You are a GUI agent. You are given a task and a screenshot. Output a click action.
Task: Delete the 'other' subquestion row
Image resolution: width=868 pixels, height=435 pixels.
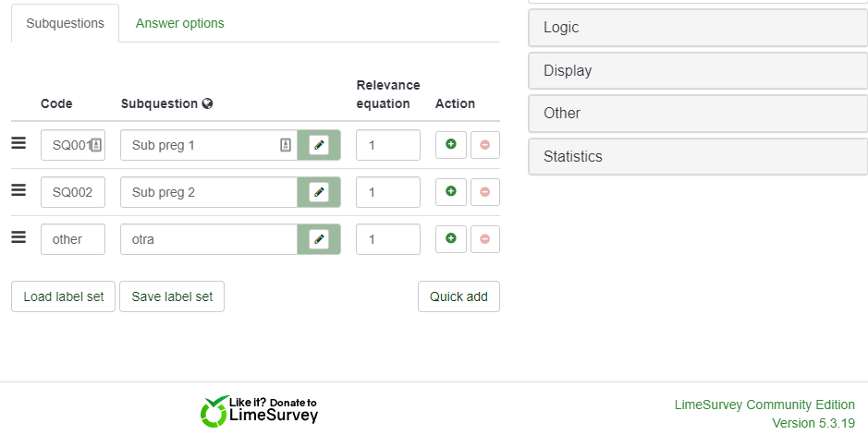click(x=484, y=239)
